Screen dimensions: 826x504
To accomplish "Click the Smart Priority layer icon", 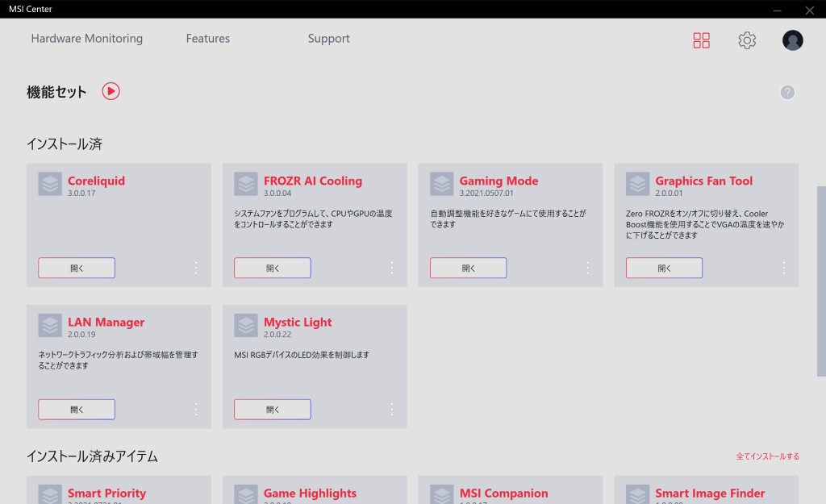I will (50, 494).
